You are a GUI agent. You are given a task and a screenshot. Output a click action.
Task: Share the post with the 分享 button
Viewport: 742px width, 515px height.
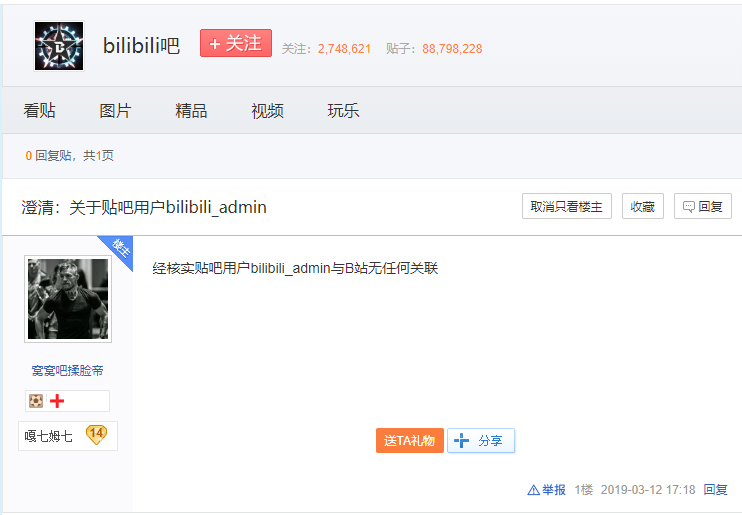click(480, 440)
